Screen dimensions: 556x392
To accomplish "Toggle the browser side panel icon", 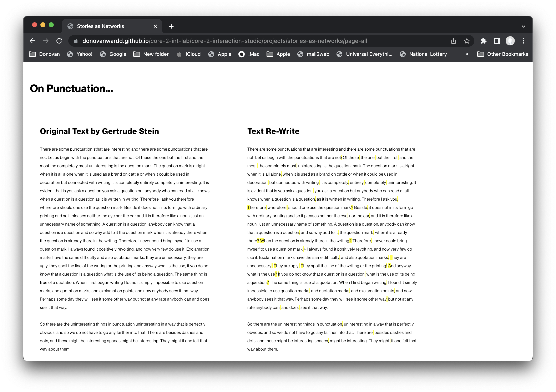I will pyautogui.click(x=497, y=41).
